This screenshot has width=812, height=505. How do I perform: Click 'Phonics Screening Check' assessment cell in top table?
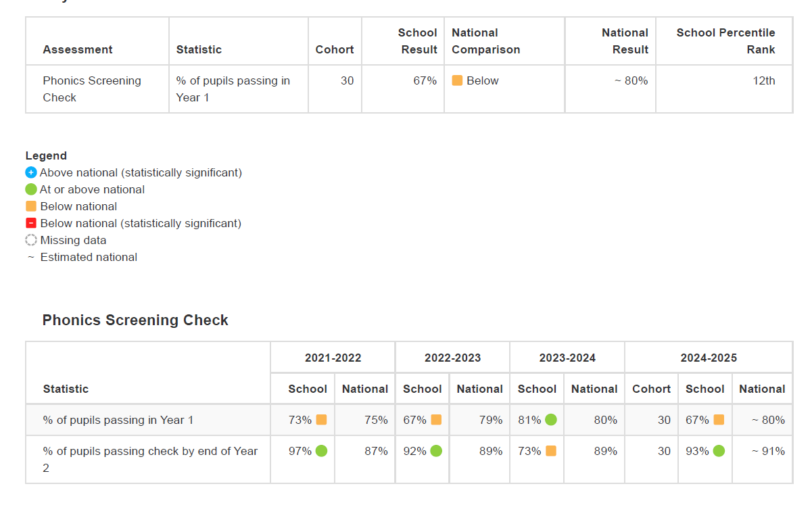(92, 89)
